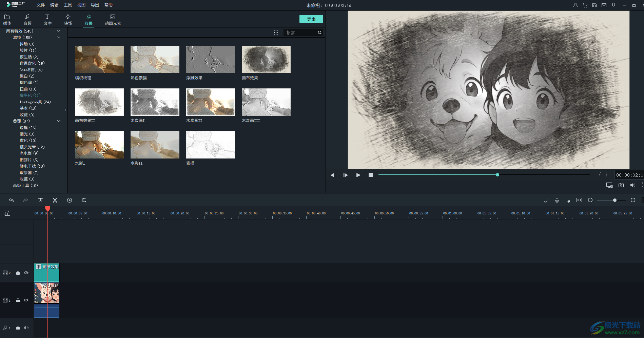644x338 pixels.
Task: Click the timeline zoom slider handle
Action: (x=614, y=200)
